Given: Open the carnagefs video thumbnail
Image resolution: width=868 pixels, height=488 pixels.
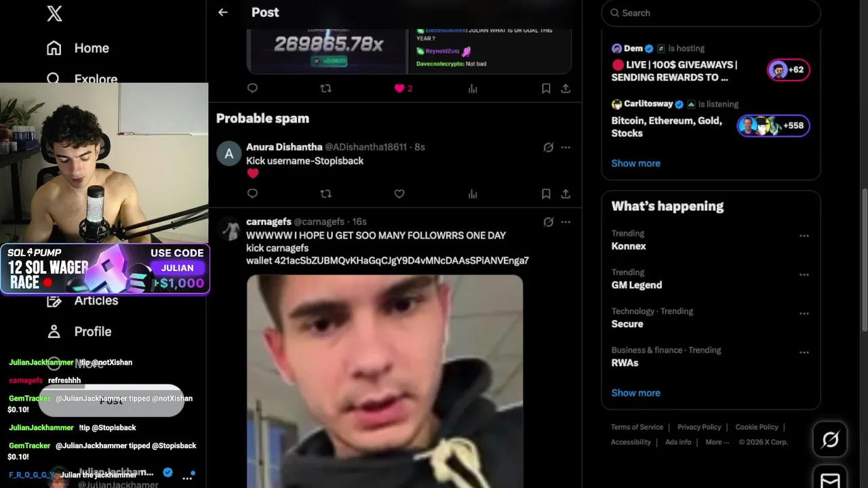Looking at the screenshot, I should pyautogui.click(x=384, y=381).
